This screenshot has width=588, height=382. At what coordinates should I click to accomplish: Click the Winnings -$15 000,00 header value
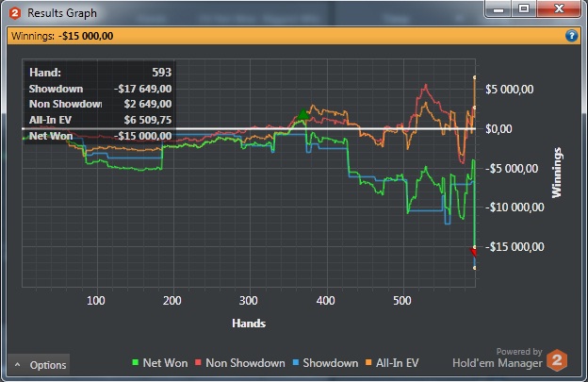click(x=86, y=36)
